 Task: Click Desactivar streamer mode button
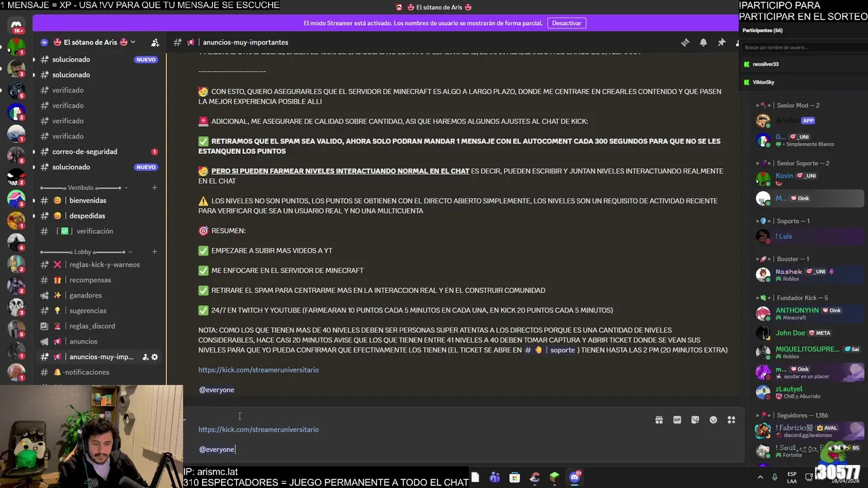click(566, 23)
